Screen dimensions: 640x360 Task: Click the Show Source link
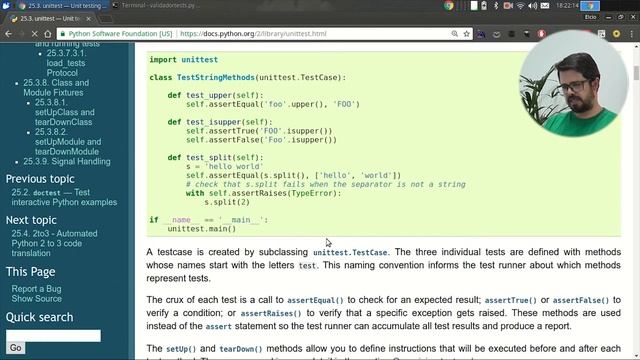pos(36,299)
